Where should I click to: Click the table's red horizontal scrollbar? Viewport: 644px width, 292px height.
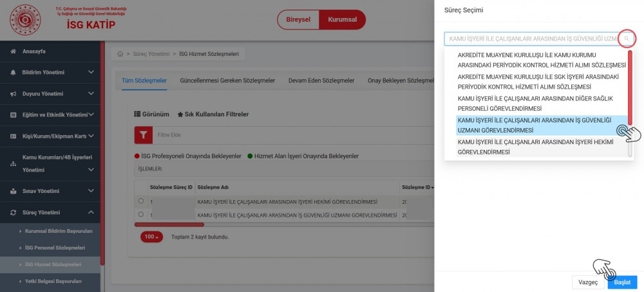point(169,224)
